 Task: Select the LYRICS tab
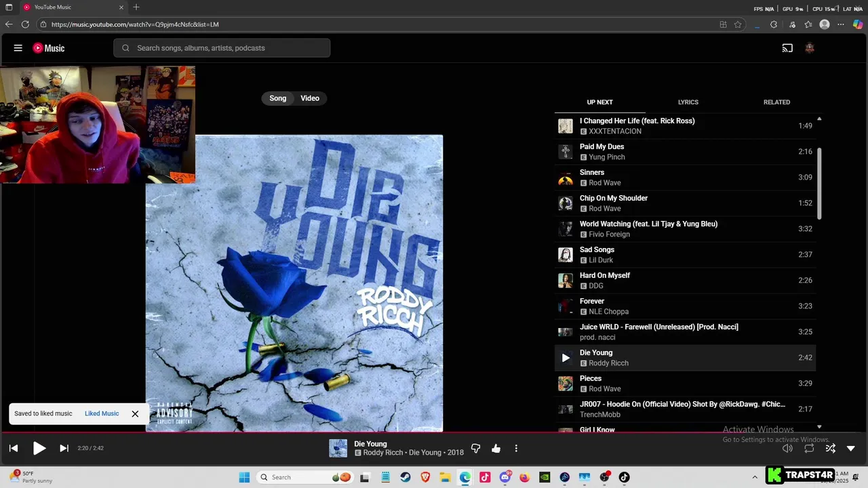[x=688, y=102]
